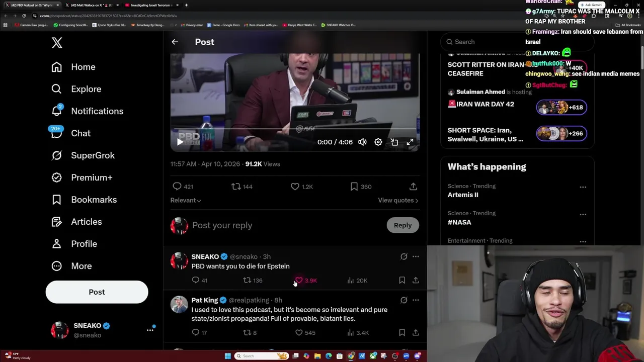Image resolution: width=644 pixels, height=362 pixels.
Task: Open Grok icon on SNEAKO's comment
Action: coord(404,257)
